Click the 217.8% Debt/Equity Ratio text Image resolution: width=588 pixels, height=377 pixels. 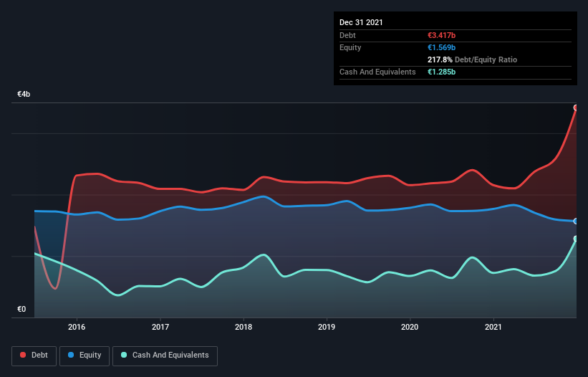click(x=472, y=59)
